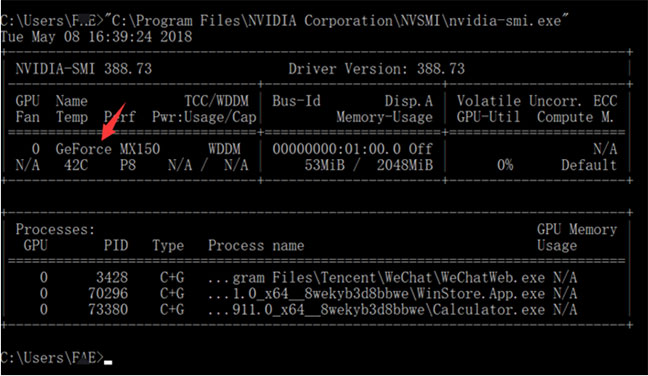
Task: Click the 'P8' performance state value
Action: (x=128, y=165)
